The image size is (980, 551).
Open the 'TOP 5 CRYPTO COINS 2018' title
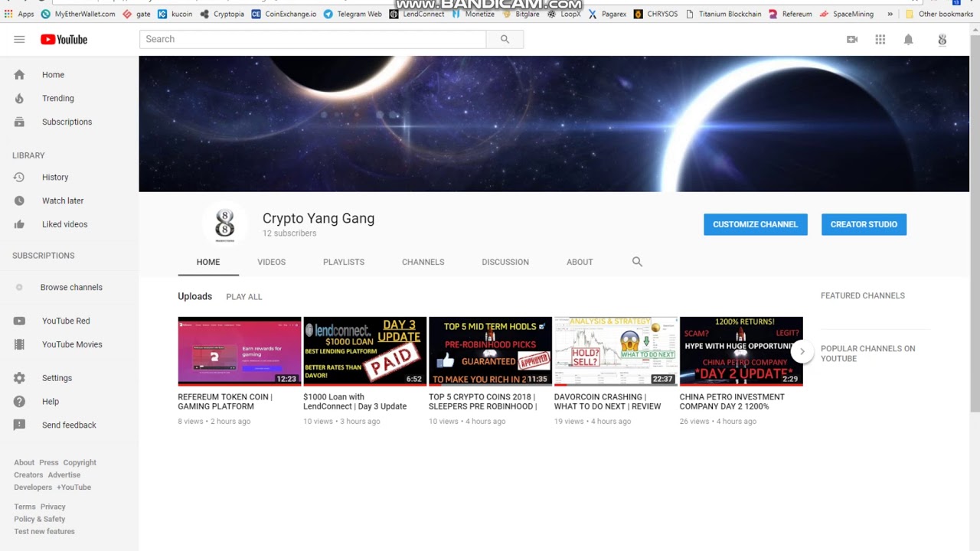tap(483, 402)
